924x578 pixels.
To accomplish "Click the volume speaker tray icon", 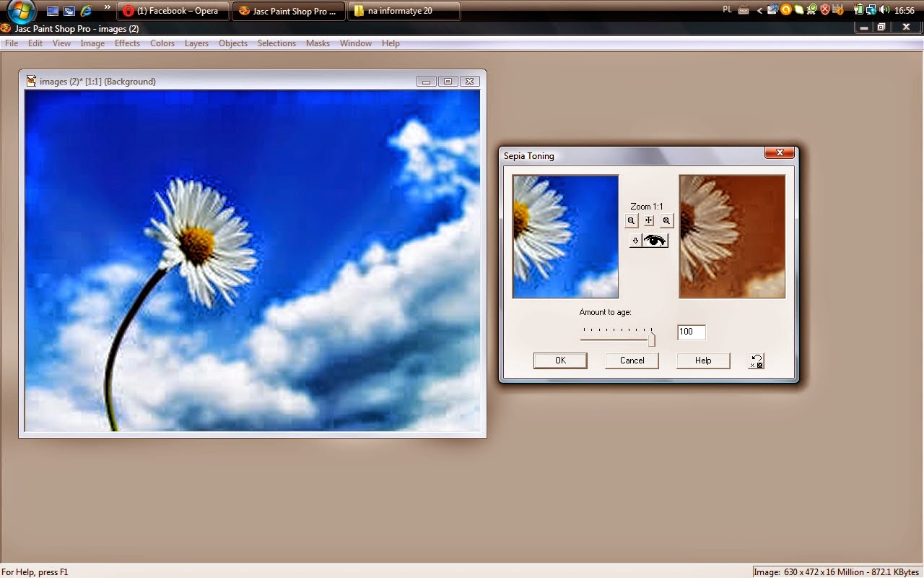I will tap(884, 10).
